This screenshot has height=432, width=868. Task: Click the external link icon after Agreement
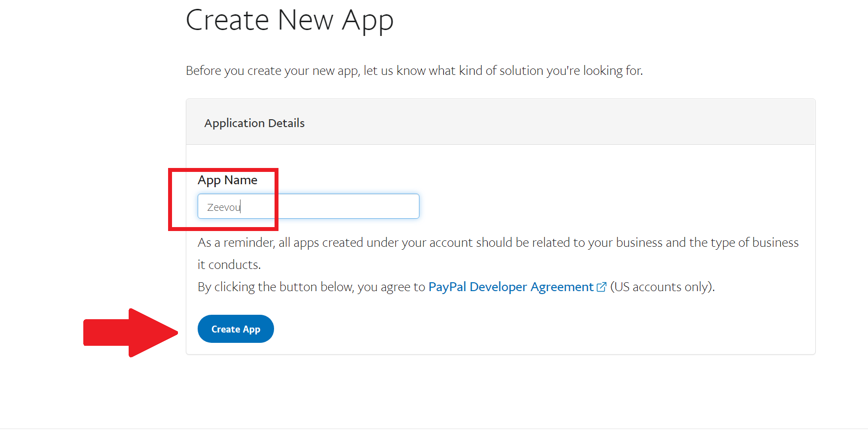coord(601,287)
